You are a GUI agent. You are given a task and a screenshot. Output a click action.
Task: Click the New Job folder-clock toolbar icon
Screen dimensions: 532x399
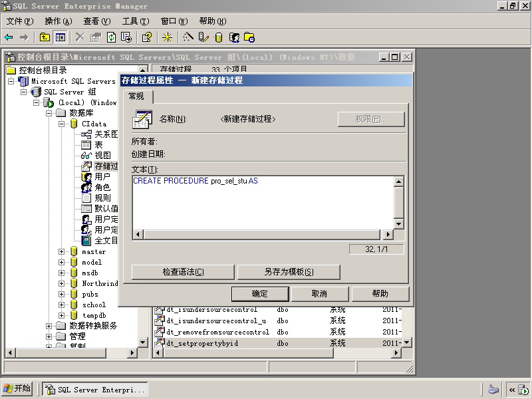click(249, 37)
